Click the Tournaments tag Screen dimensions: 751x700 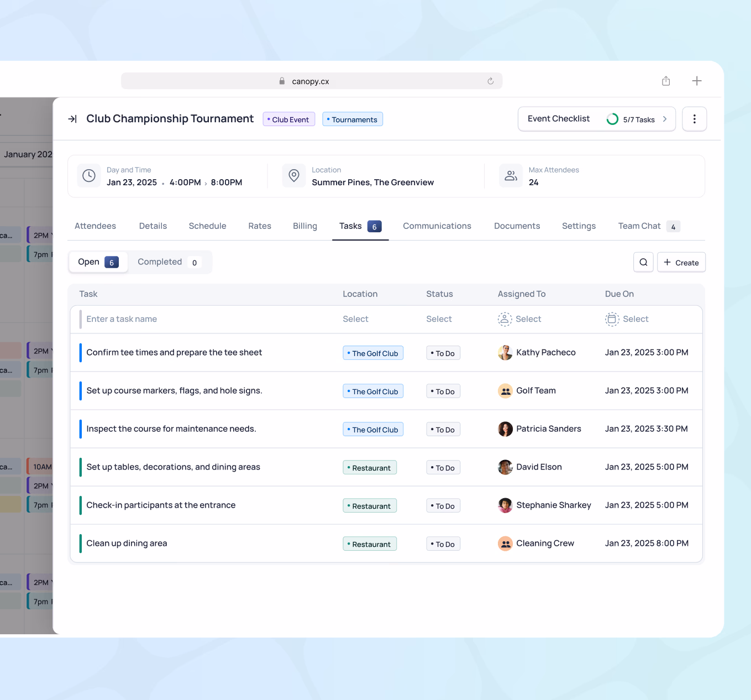coord(353,119)
